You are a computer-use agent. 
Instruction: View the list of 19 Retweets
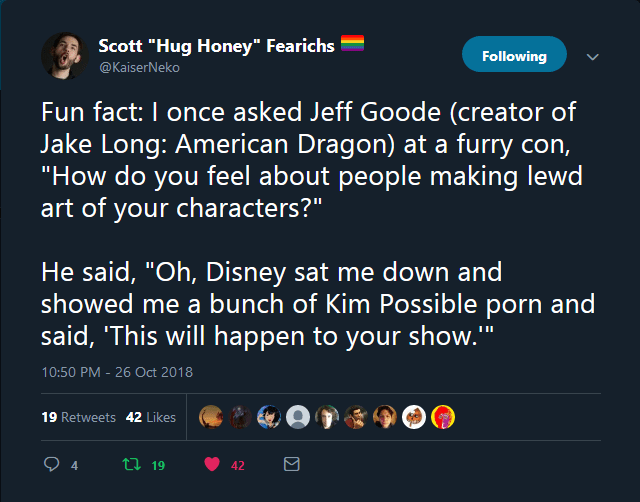click(x=78, y=417)
